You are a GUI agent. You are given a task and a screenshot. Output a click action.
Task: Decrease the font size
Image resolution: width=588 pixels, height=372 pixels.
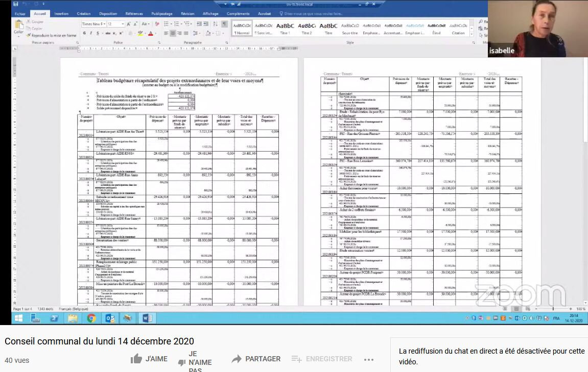click(x=135, y=23)
